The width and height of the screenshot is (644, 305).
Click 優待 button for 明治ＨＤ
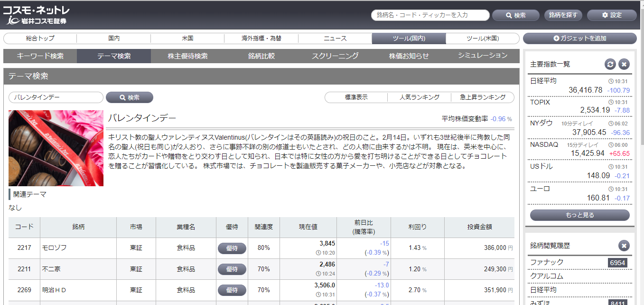[x=232, y=290]
